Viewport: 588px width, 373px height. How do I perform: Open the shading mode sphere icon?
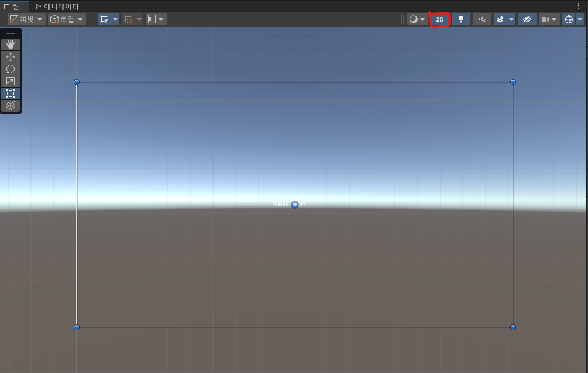[x=414, y=19]
